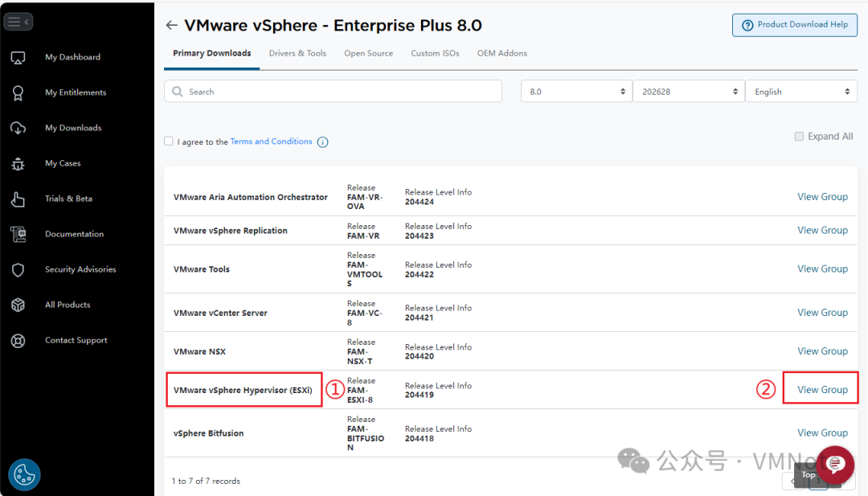Click the My Entitlements ribbon icon

pos(18,93)
